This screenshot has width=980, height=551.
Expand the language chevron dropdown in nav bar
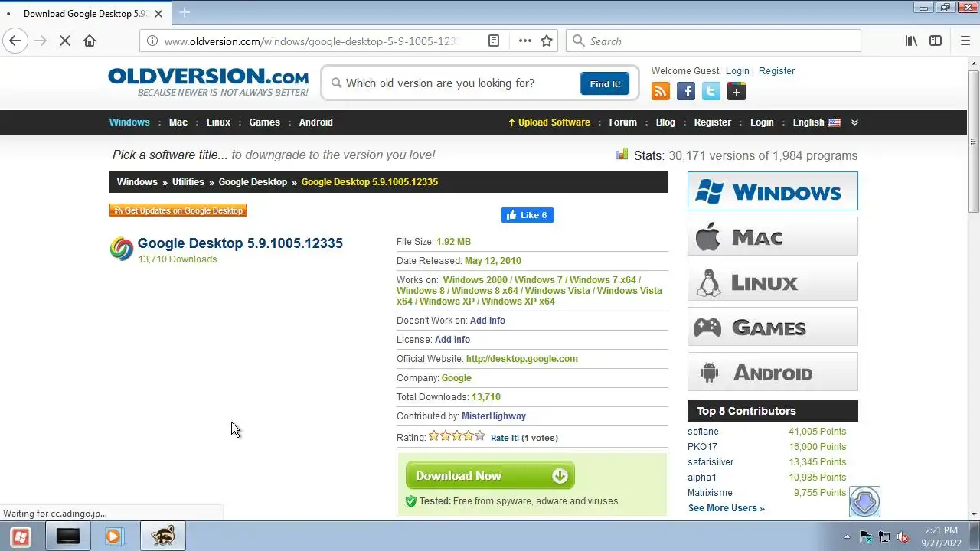pos(854,122)
